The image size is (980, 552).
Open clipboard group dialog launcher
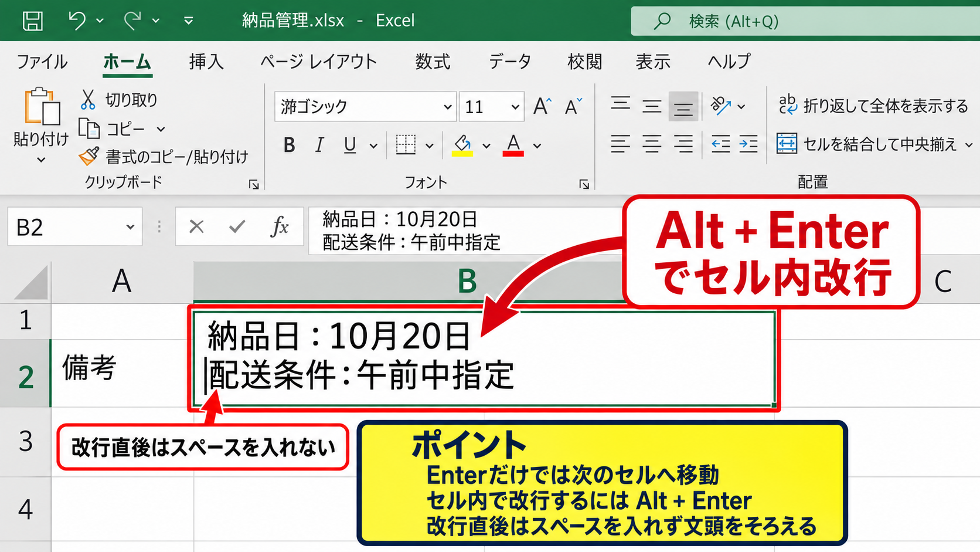point(254,185)
